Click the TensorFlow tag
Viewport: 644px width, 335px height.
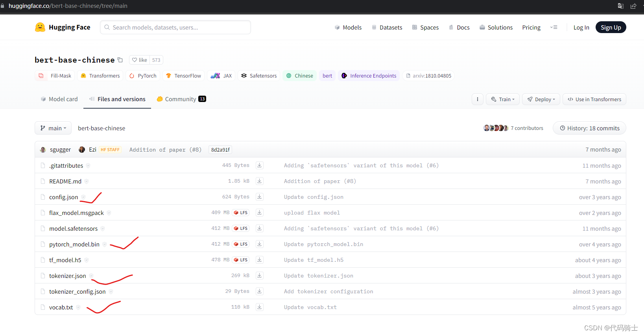[183, 76]
